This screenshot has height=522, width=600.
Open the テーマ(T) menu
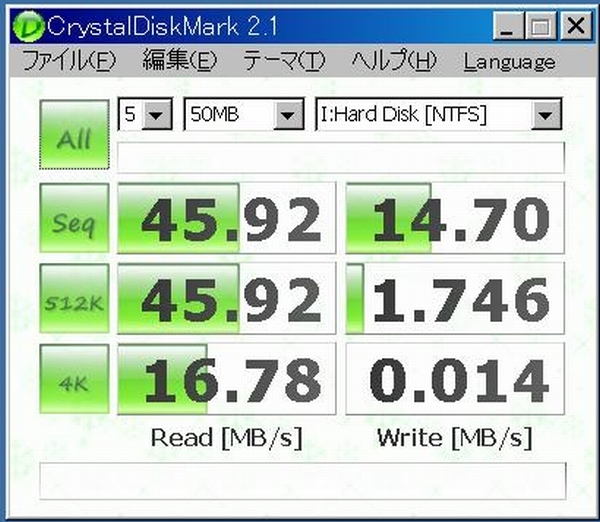(x=284, y=61)
